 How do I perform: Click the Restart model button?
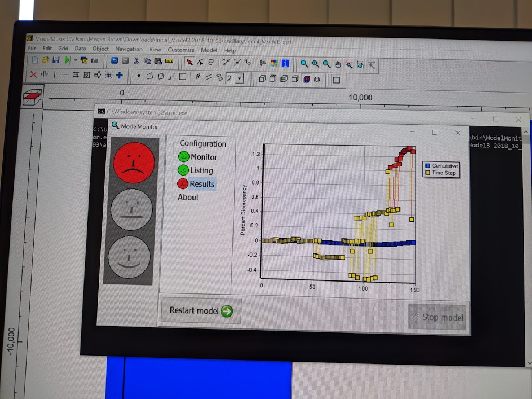point(201,310)
